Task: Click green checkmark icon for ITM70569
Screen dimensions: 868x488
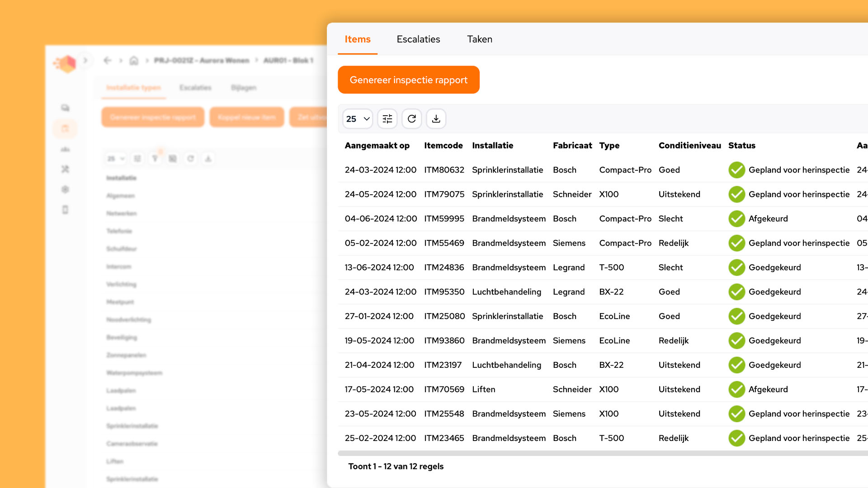Action: pyautogui.click(x=736, y=389)
